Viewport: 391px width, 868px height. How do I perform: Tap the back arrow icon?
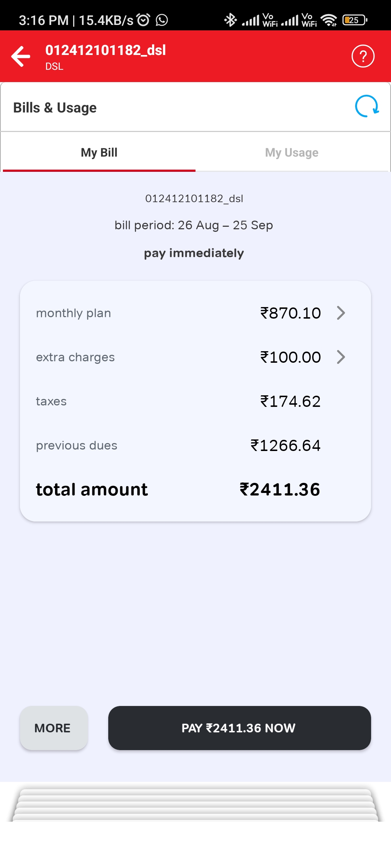click(x=21, y=56)
